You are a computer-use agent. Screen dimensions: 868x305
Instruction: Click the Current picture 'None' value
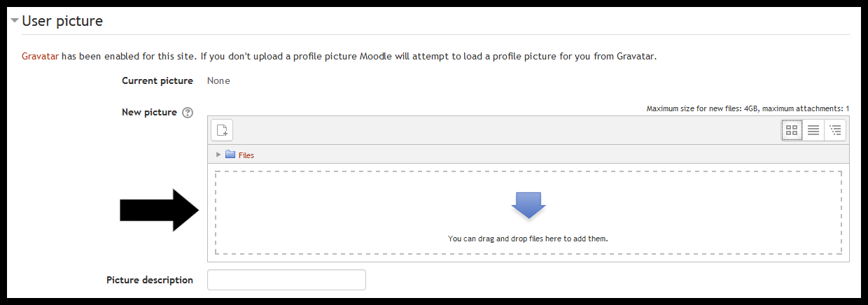point(218,80)
